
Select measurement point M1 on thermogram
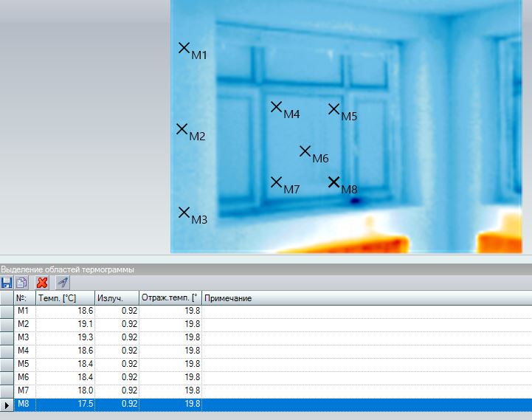tap(184, 48)
